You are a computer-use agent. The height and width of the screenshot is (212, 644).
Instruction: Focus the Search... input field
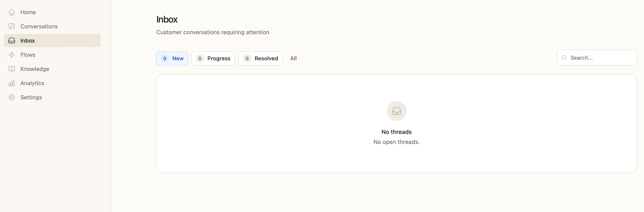596,58
